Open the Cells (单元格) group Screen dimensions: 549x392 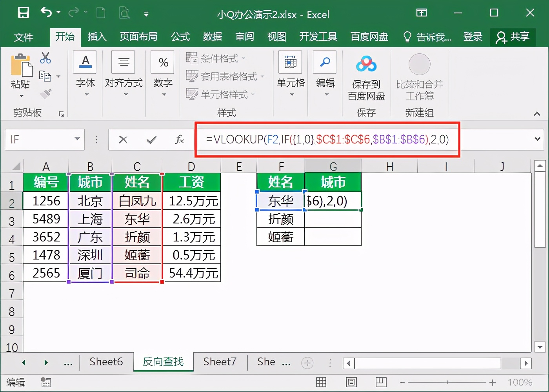coord(291,74)
